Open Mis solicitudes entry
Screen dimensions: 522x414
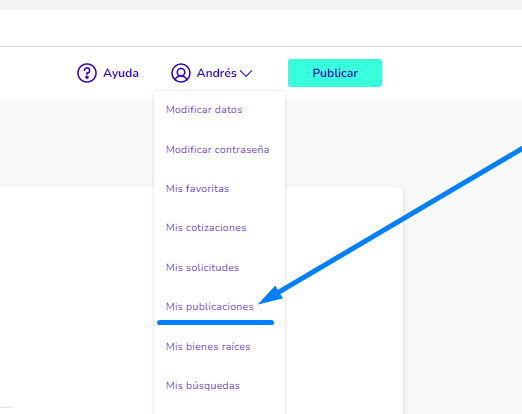pyautogui.click(x=202, y=268)
